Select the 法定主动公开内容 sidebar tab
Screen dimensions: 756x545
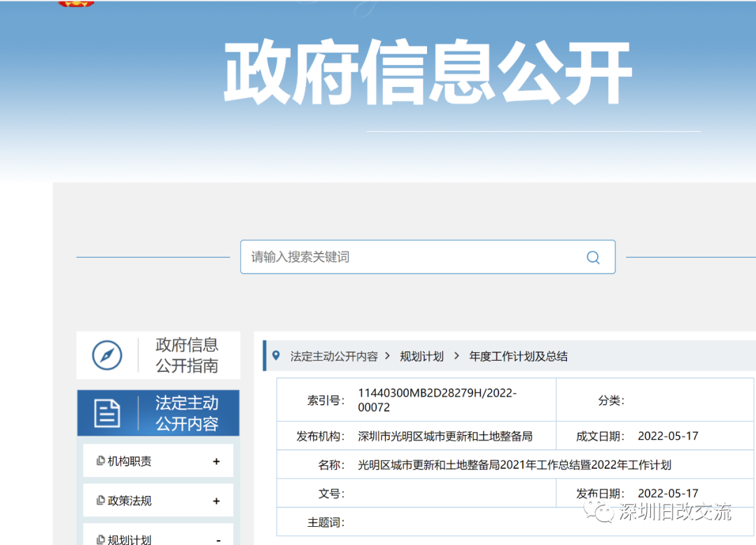(x=158, y=413)
